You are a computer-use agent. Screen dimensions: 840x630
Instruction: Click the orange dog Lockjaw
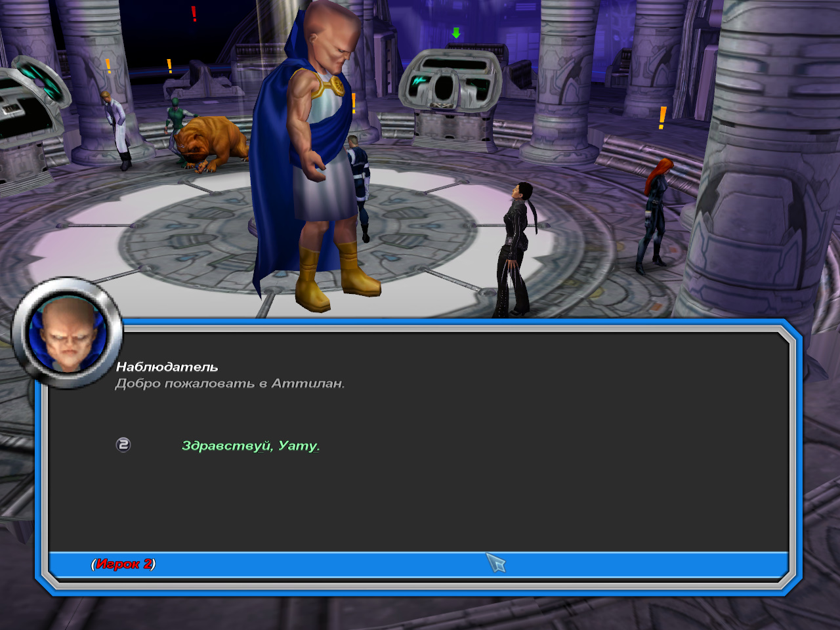point(211,143)
